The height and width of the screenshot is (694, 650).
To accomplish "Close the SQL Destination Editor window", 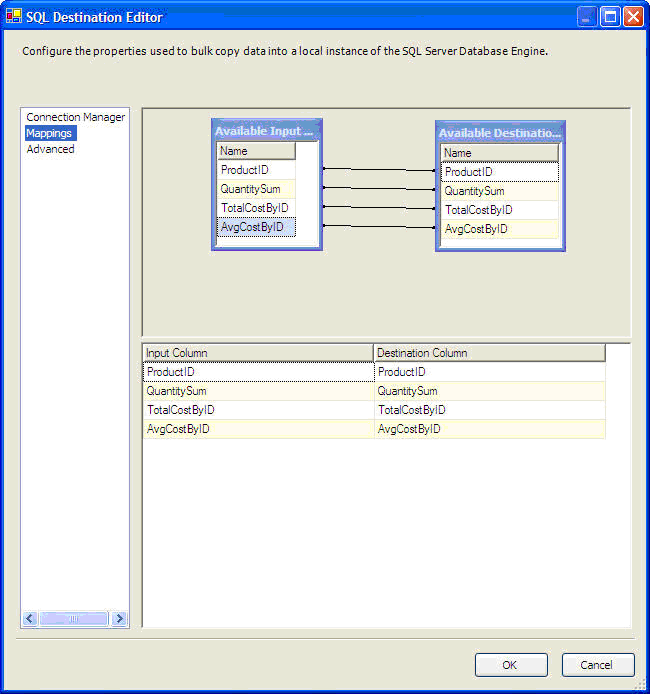I will (633, 17).
